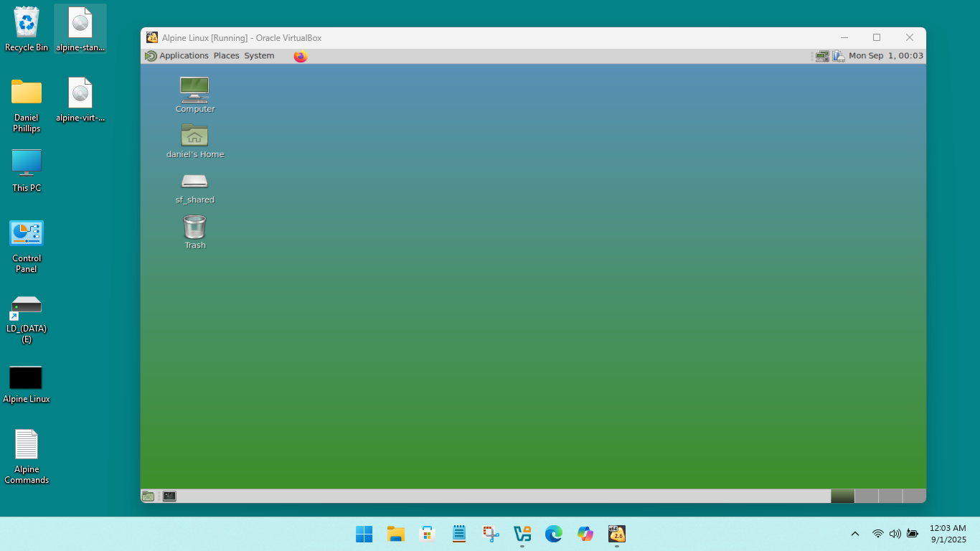Select the sf_shared drive icon
980x551 pixels.
194,188
